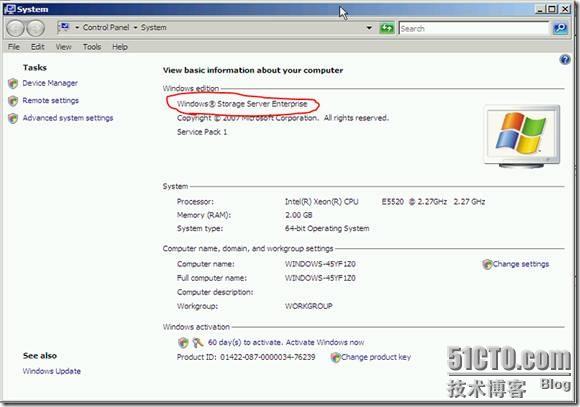Click Change settings link

click(x=521, y=264)
